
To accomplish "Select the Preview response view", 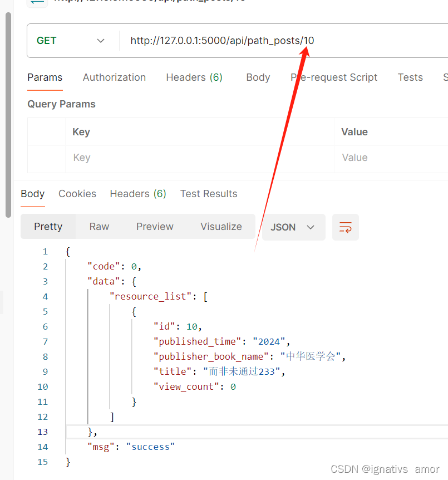I will (155, 227).
